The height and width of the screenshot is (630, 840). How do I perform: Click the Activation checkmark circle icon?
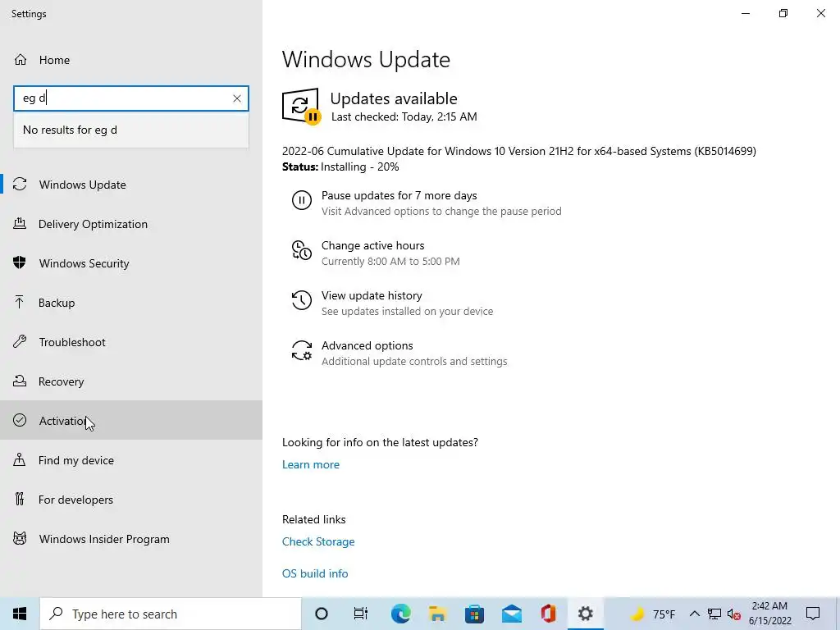pos(20,421)
